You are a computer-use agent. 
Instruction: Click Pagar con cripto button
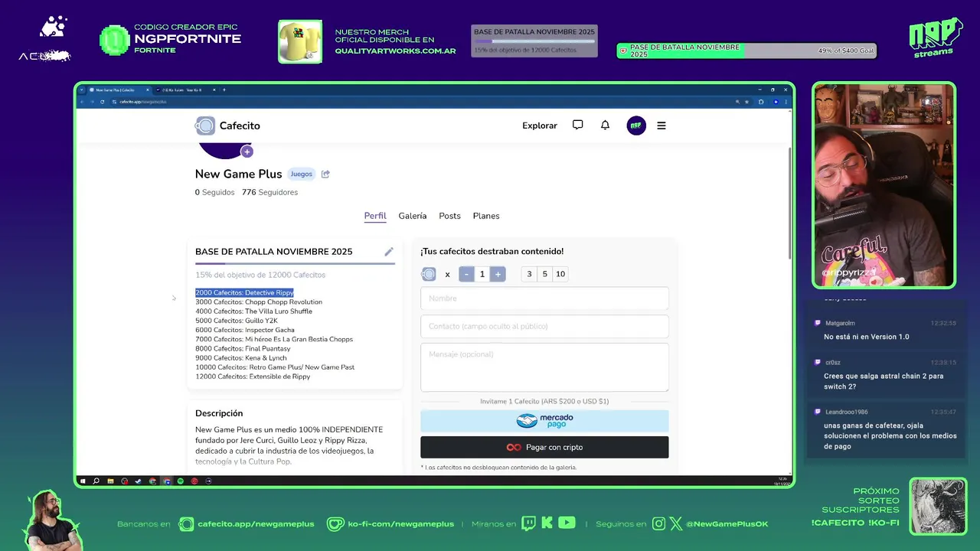coord(544,447)
